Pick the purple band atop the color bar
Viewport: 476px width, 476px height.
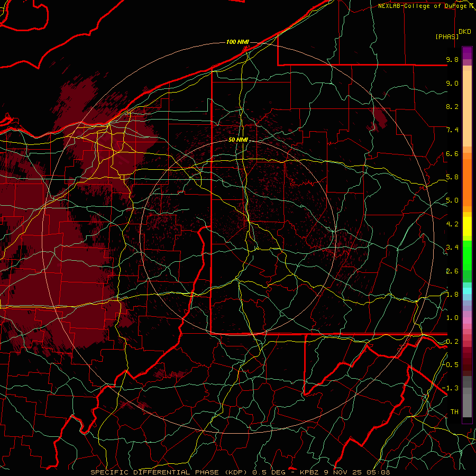pos(467,53)
